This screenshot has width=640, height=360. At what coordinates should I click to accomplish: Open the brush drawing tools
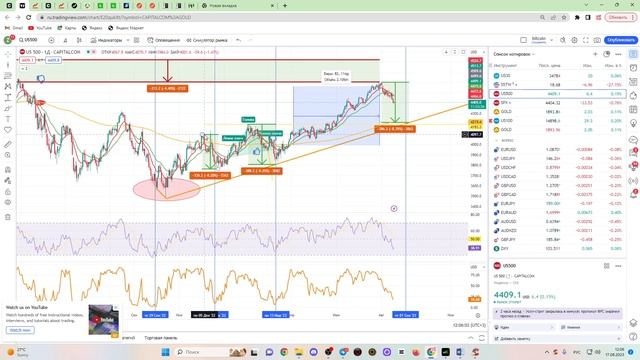point(8,108)
